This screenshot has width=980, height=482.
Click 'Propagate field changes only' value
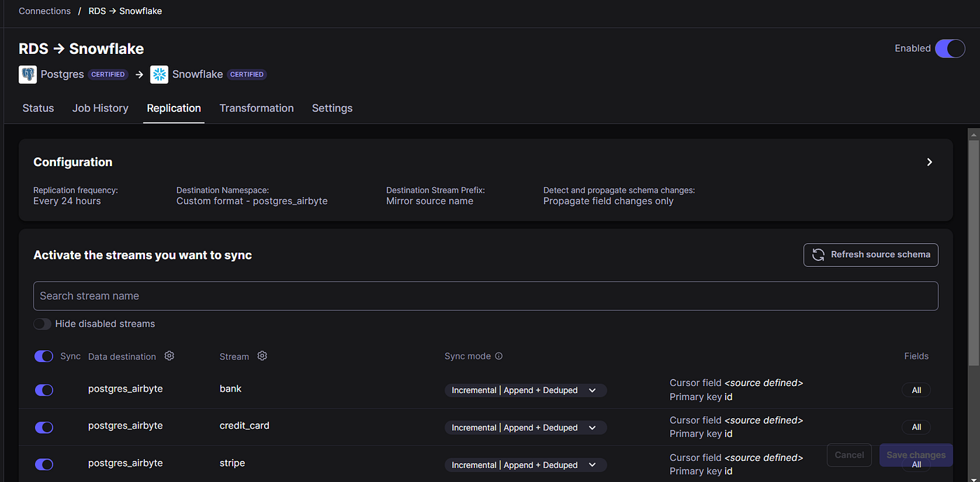[608, 201]
